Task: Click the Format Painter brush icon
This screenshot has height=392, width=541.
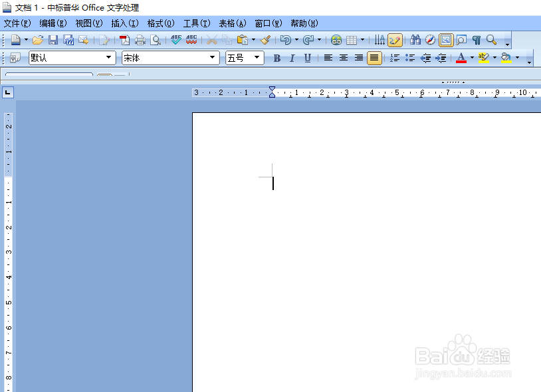Action: [x=264, y=40]
